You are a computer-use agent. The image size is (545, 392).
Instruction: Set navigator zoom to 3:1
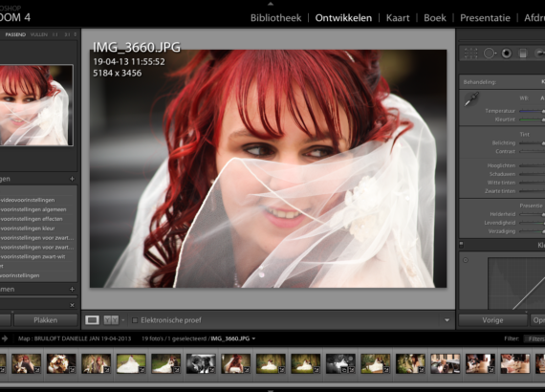coord(67,34)
